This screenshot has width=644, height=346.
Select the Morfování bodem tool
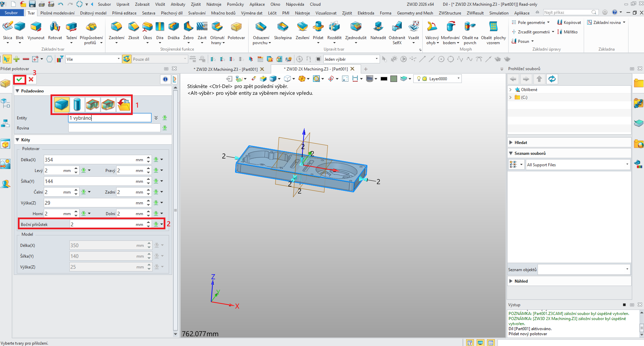[450, 33]
